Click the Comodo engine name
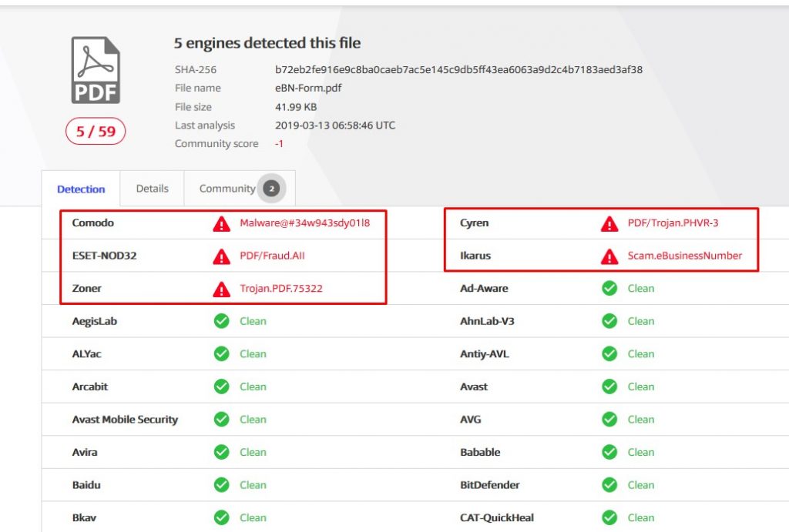This screenshot has width=789, height=532. (92, 223)
